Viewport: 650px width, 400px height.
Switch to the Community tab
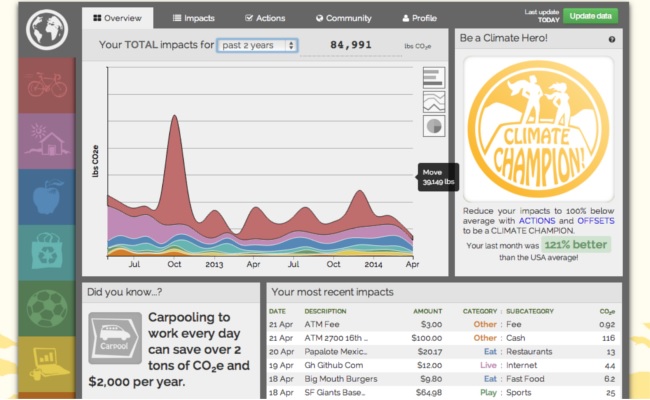343,18
